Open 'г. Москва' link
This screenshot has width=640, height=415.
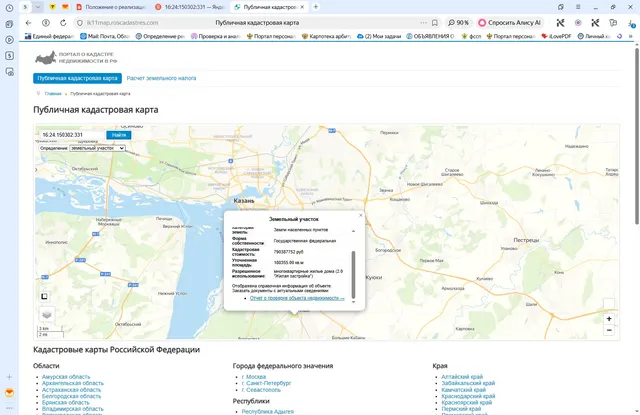[x=253, y=377]
